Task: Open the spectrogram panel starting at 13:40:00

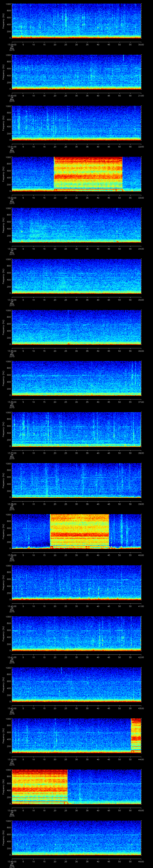Action: pyautogui.click(x=76, y=583)
